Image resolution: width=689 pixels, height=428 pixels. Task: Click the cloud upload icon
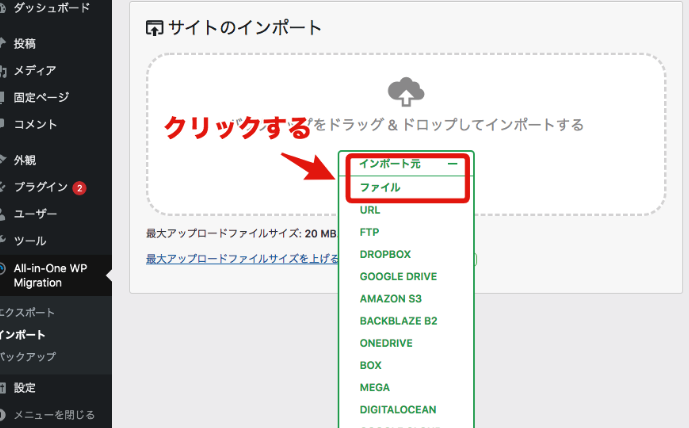click(406, 91)
